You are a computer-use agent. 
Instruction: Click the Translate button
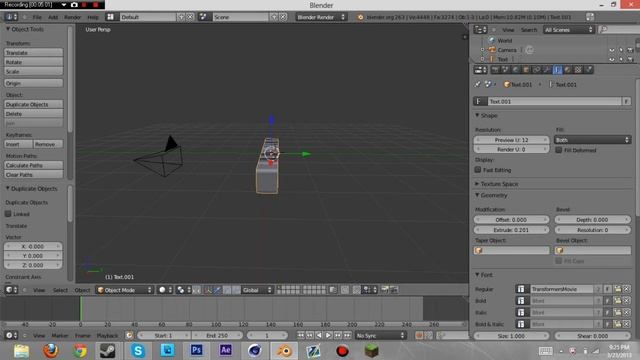click(x=33, y=53)
